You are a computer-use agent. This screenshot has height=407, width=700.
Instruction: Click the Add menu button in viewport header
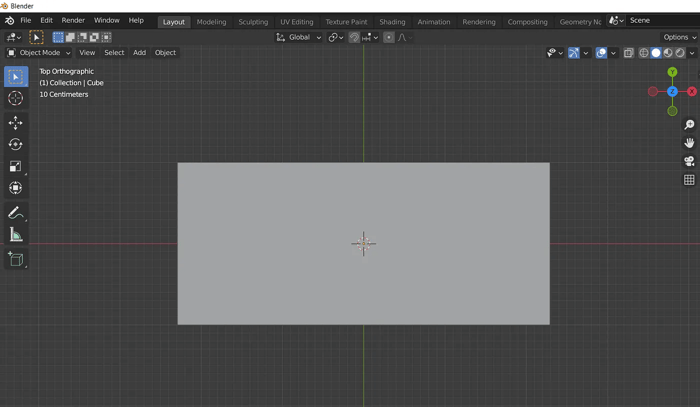coord(139,53)
